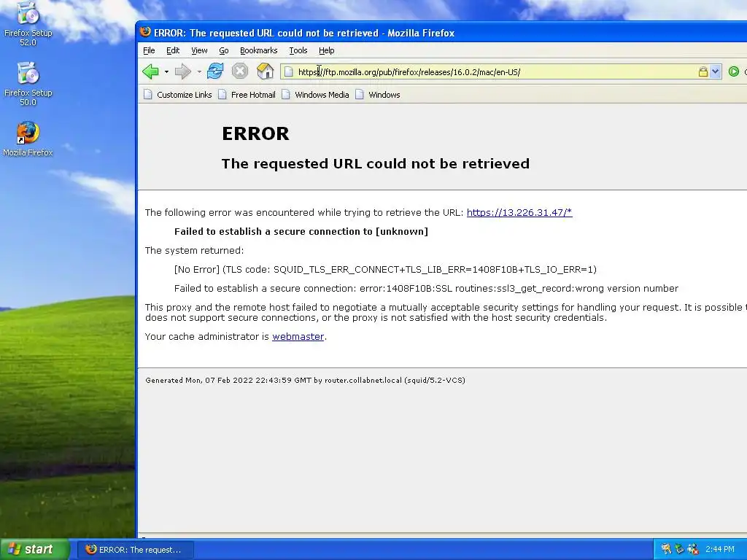Click the Forward arrow button

[183, 72]
